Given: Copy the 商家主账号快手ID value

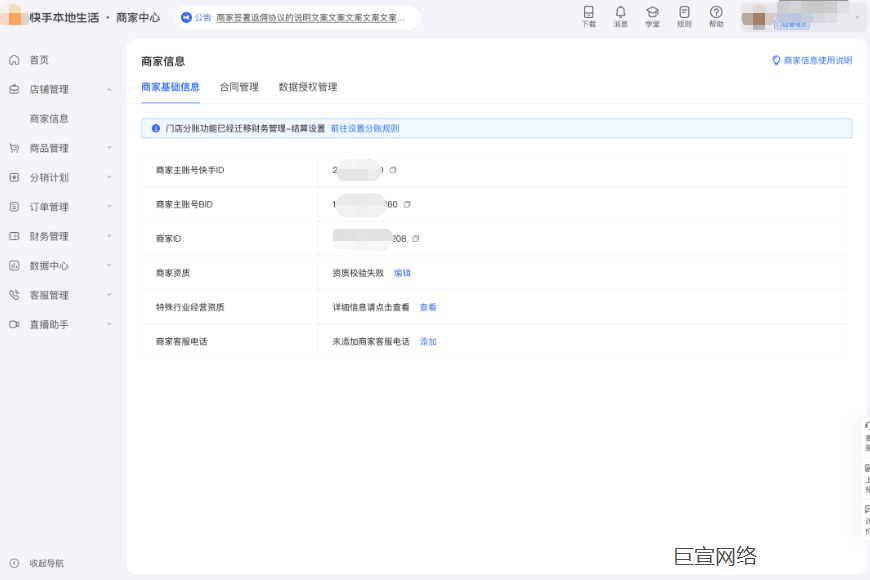Looking at the screenshot, I should click(x=393, y=170).
